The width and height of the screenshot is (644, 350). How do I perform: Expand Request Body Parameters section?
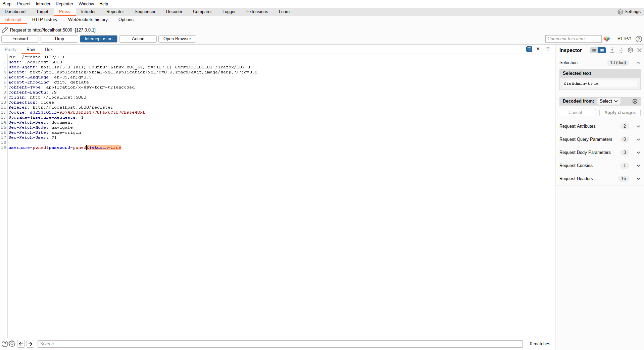[600, 153]
